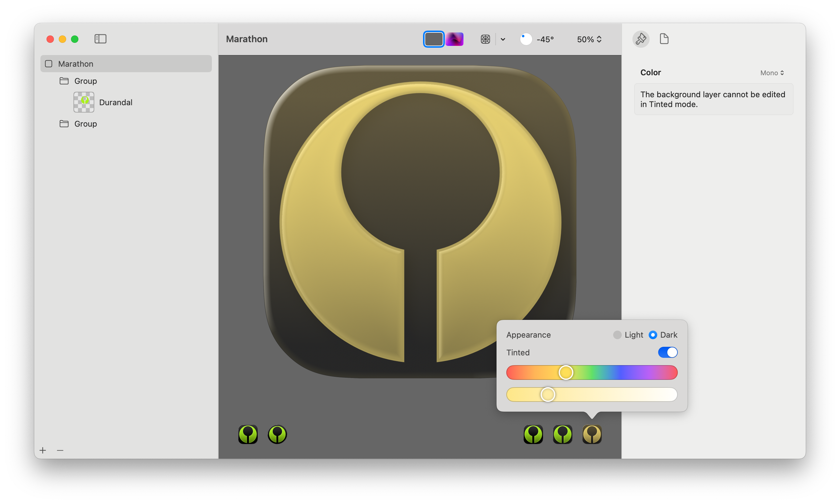This screenshot has height=504, width=840.
Task: Remove selected layer with minus button
Action: point(60,450)
